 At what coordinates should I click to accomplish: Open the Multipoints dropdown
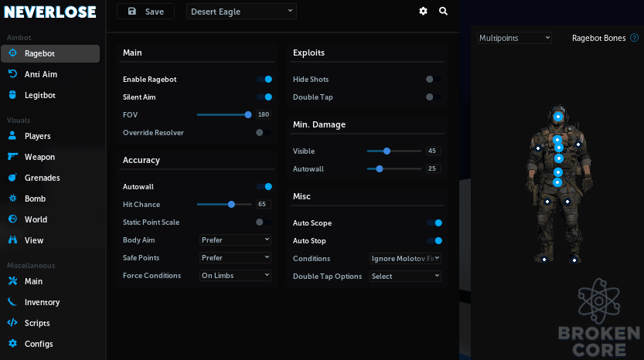tap(514, 38)
